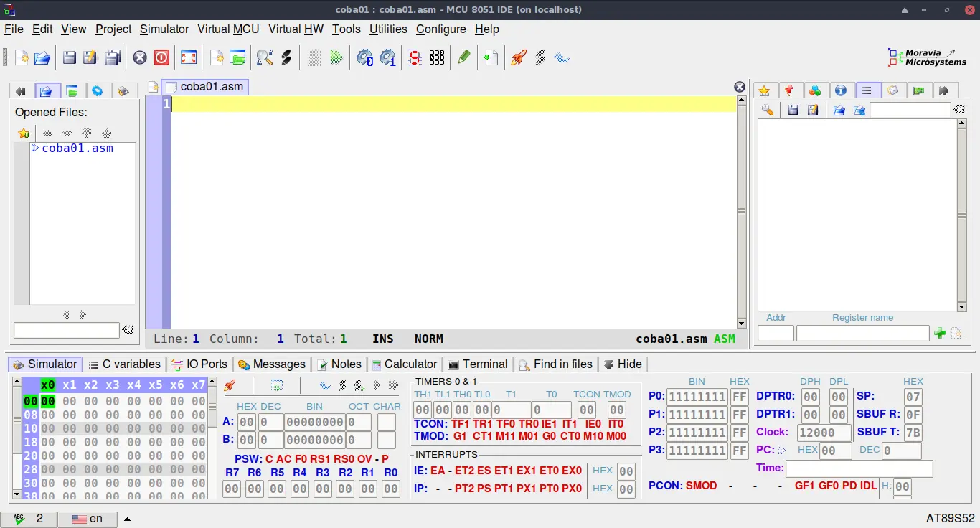Click the Find magnifier toolbar icon
980x528 pixels.
point(265,58)
